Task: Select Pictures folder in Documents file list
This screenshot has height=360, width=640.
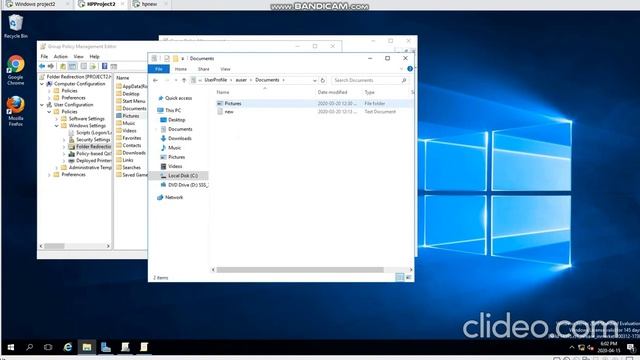Action: tap(233, 104)
